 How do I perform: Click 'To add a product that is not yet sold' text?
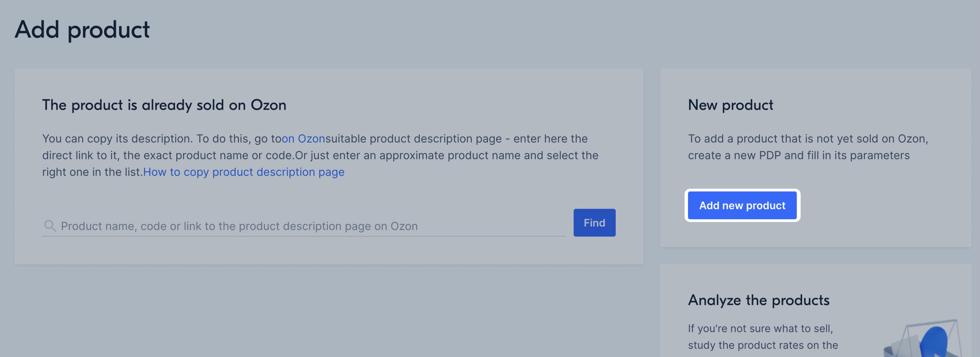point(790,138)
